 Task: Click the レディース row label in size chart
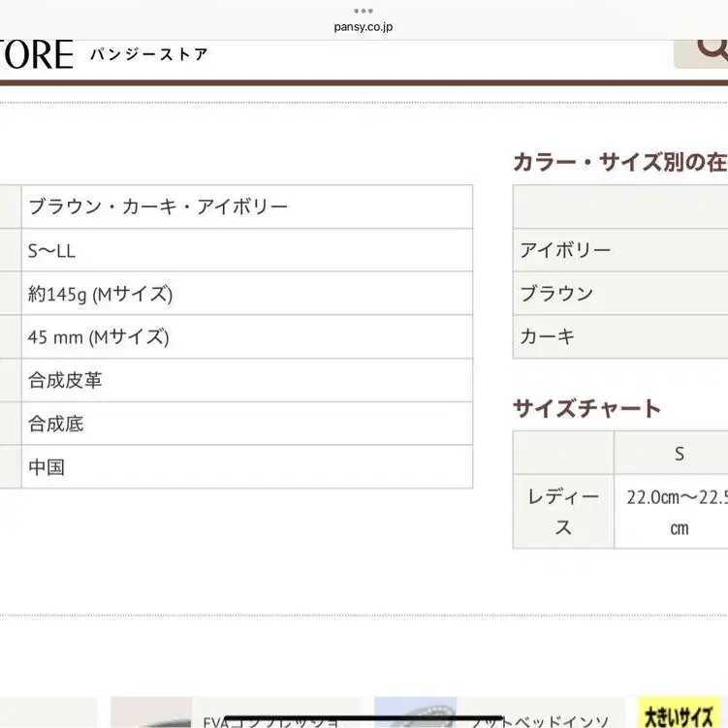563,512
